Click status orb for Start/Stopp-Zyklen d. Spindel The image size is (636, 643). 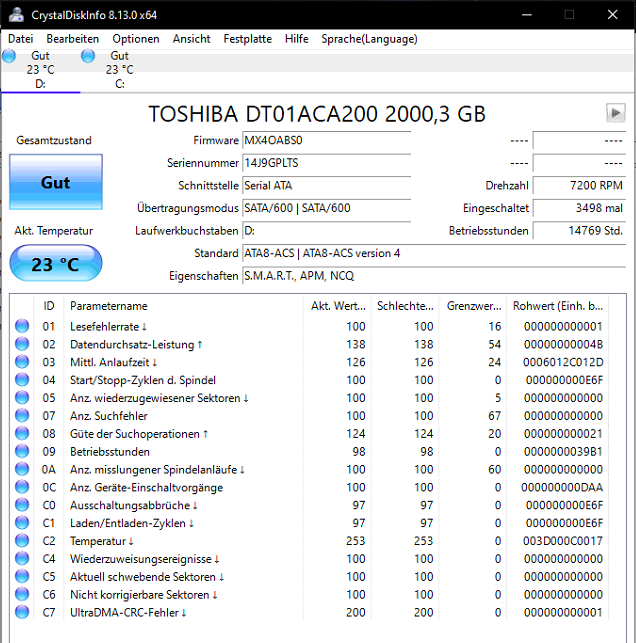click(x=22, y=380)
